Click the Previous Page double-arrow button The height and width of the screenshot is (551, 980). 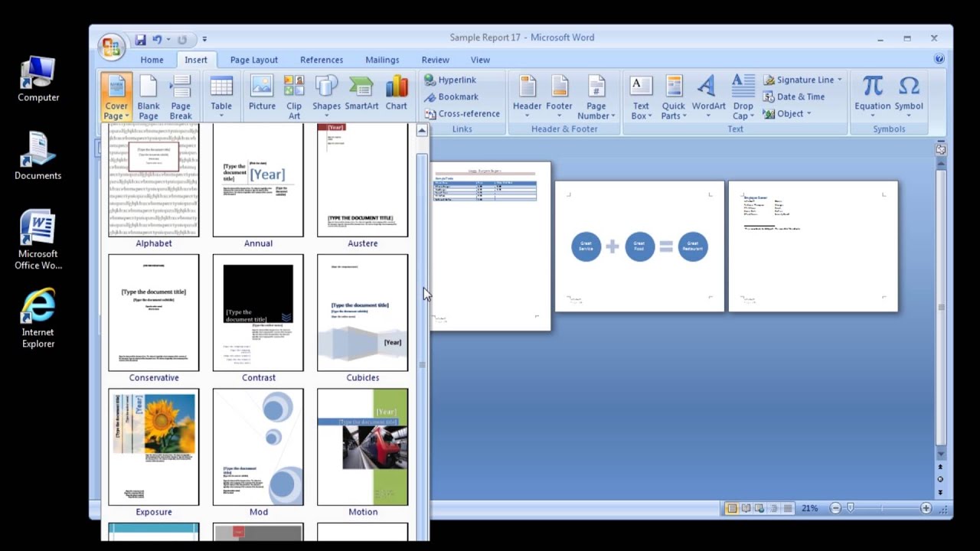(x=940, y=467)
